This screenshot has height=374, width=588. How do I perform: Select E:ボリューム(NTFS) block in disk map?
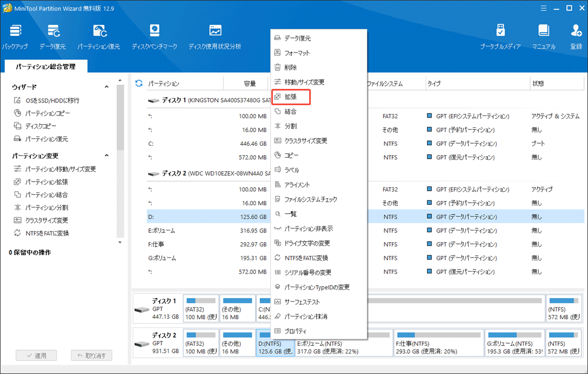pos(344,347)
